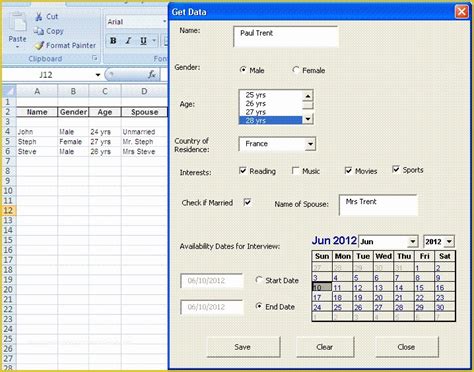Close the Get Data dialog with X
Viewport: 474px width, 372px height.
click(x=462, y=12)
